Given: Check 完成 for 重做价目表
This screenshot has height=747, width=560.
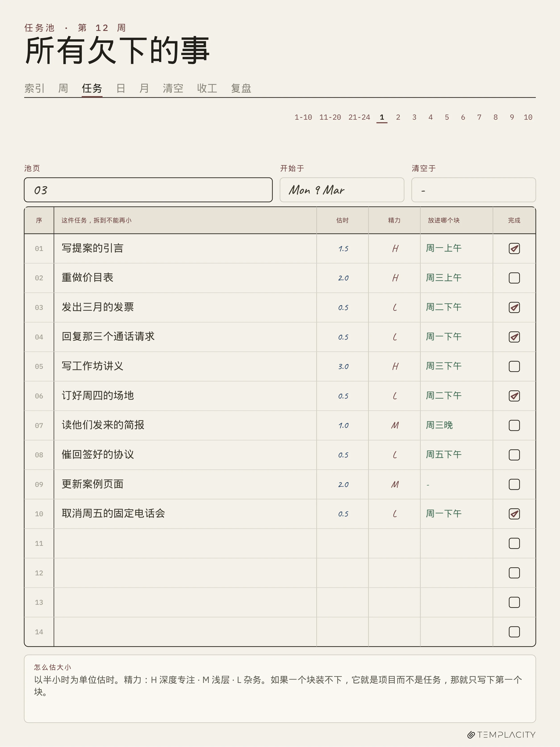Looking at the screenshot, I should (x=514, y=278).
